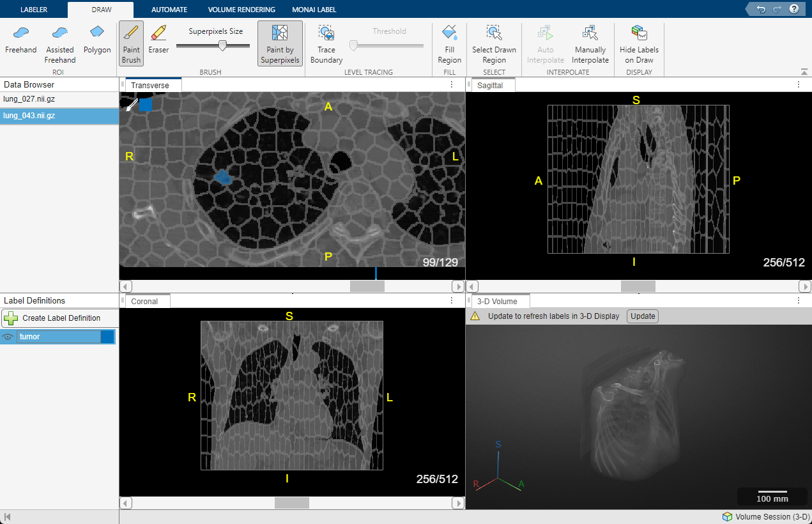Open the 3-D Volume panel options menu
The width and height of the screenshot is (812, 524).
pyautogui.click(x=797, y=300)
